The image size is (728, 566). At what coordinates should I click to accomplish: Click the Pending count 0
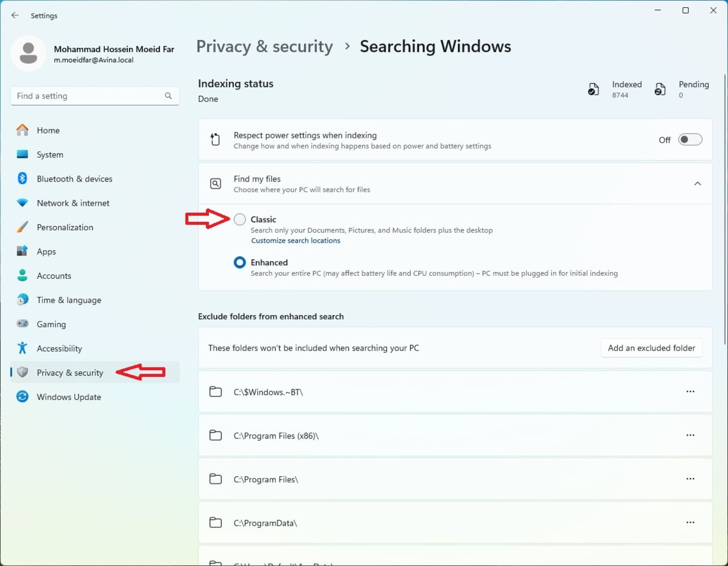coord(681,95)
